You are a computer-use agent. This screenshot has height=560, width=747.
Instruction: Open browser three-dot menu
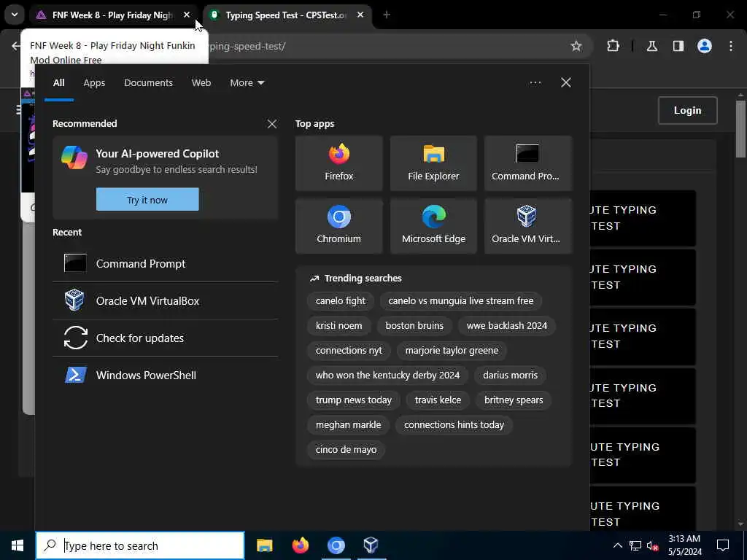click(x=731, y=46)
